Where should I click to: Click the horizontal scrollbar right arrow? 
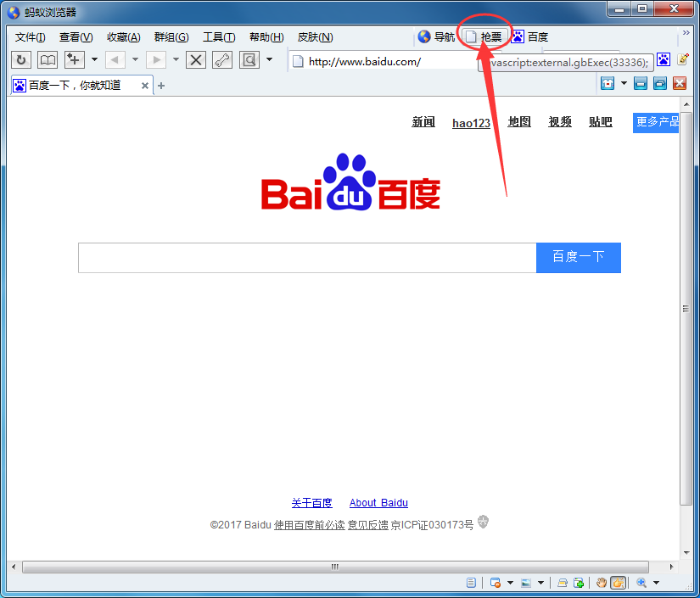pos(671,567)
